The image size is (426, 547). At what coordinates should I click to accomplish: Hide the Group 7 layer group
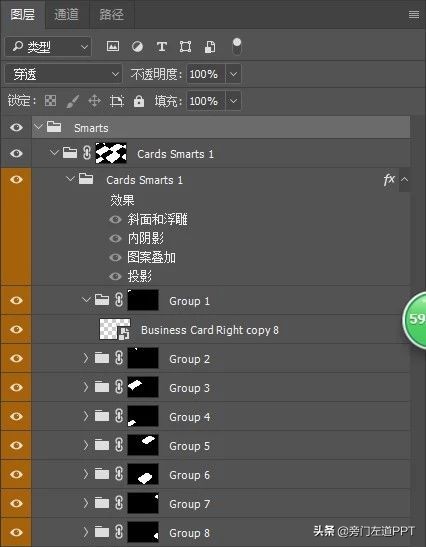(x=16, y=503)
